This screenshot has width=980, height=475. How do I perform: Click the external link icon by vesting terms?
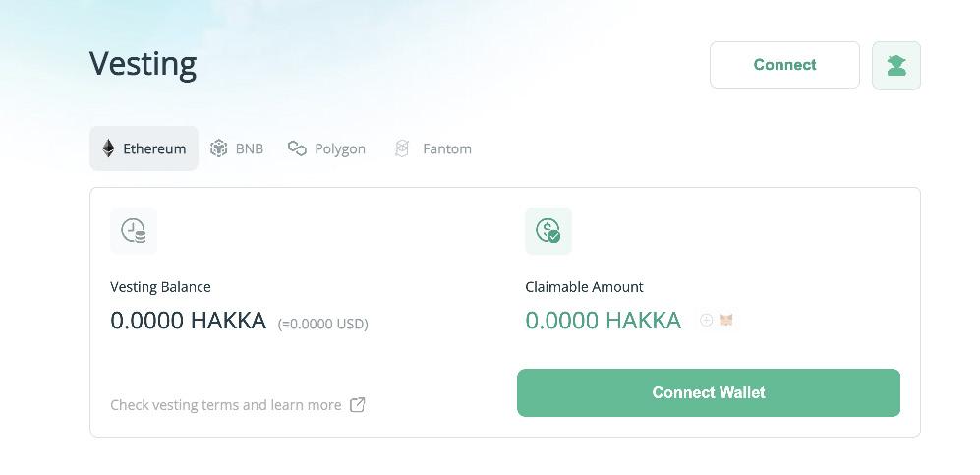(358, 405)
